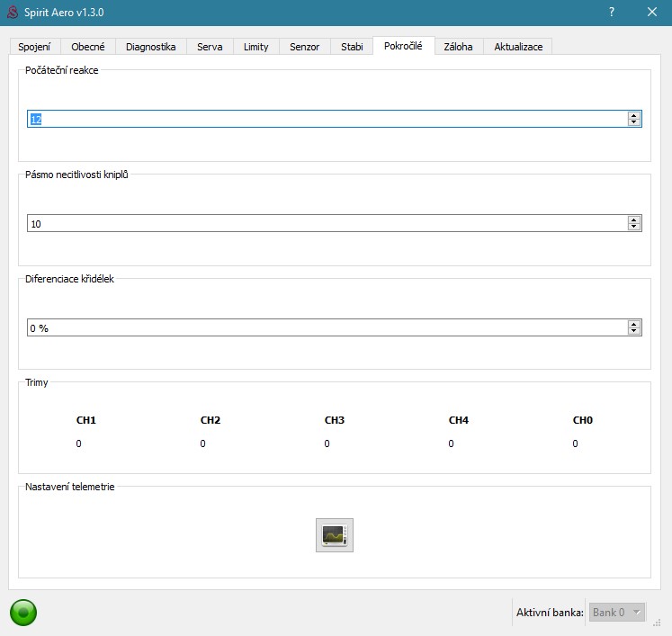Viewport: 672px width, 636px height.
Task: Decrease the Počáteční reakce value with down arrow
Action: [x=633, y=122]
